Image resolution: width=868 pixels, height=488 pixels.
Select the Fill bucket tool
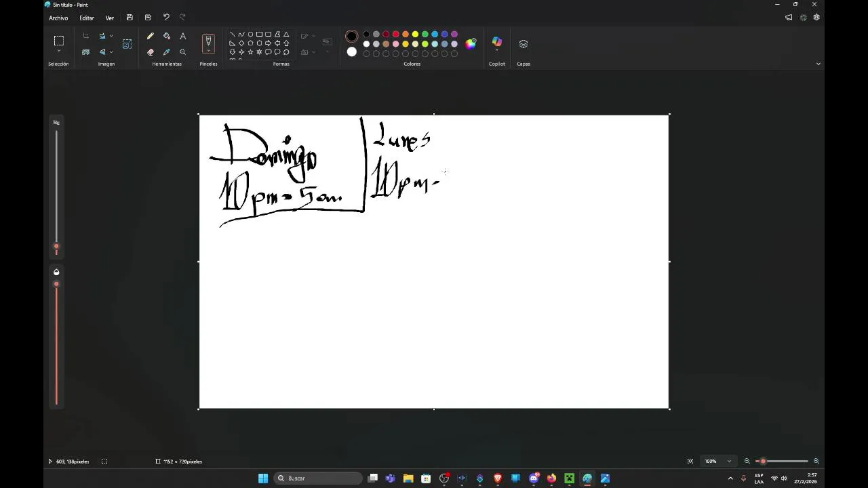167,36
